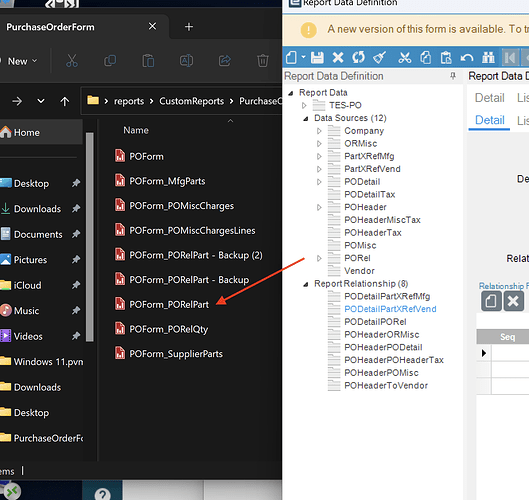Click the Save floppy disk toolbar icon
The height and width of the screenshot is (500, 529).
pos(317,58)
